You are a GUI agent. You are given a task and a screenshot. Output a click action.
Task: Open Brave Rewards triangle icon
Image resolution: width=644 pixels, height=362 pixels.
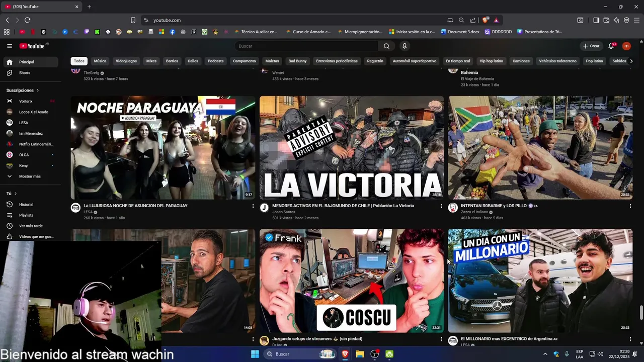point(496,20)
